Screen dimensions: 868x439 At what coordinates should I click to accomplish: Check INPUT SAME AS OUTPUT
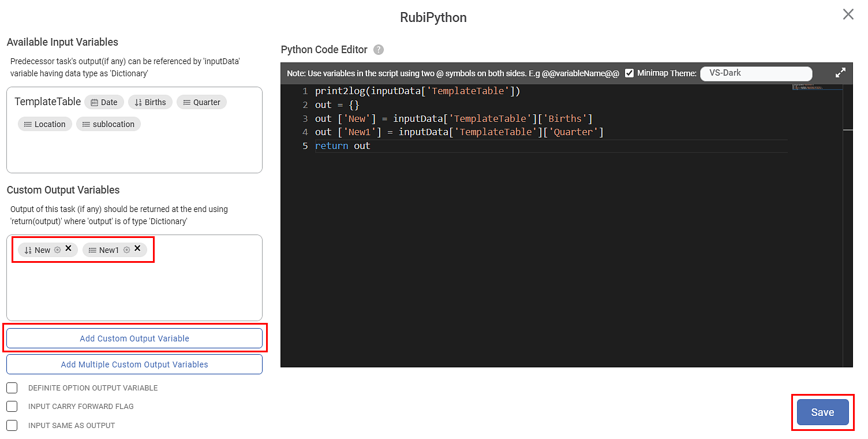[x=12, y=425]
